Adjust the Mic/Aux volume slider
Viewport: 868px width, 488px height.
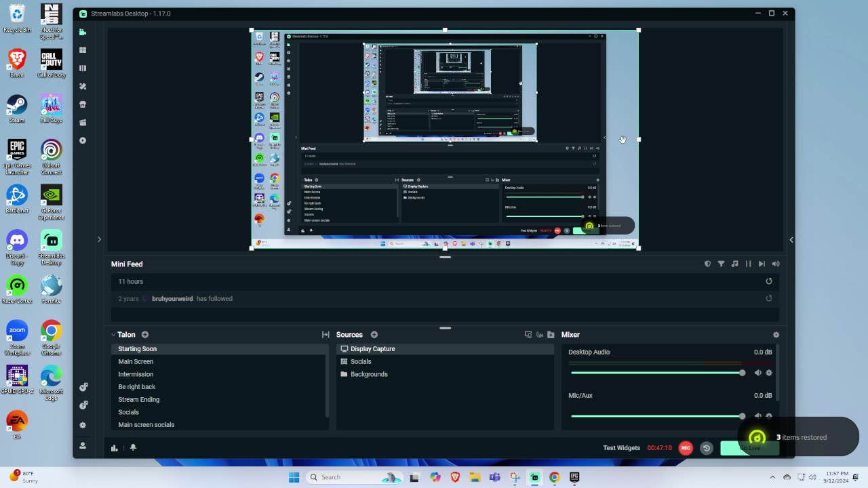[x=658, y=416]
